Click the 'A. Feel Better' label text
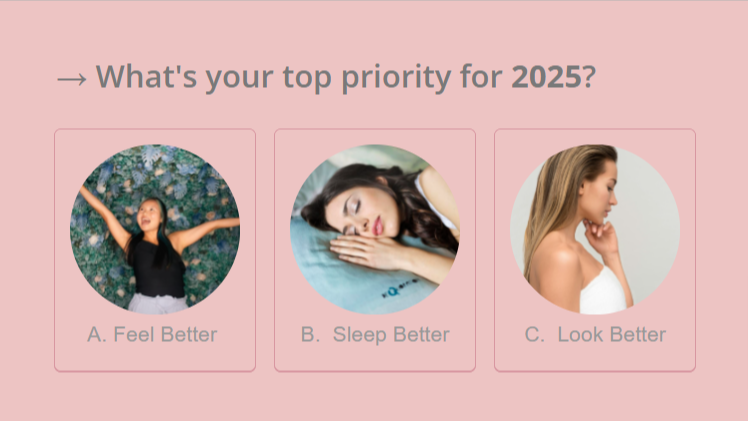The width and height of the screenshot is (748, 421). (x=152, y=334)
